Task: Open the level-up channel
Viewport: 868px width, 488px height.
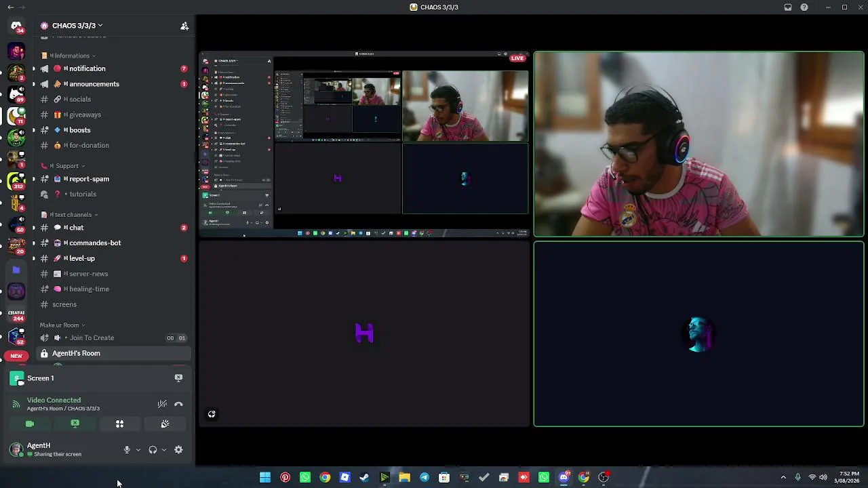Action: pyautogui.click(x=113, y=258)
